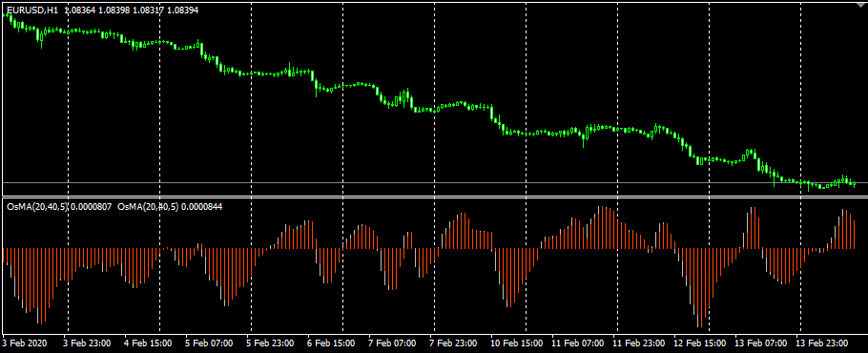The height and width of the screenshot is (353, 868).
Task: Click the 13 Feb 07:00 time label
Action: coord(761,343)
